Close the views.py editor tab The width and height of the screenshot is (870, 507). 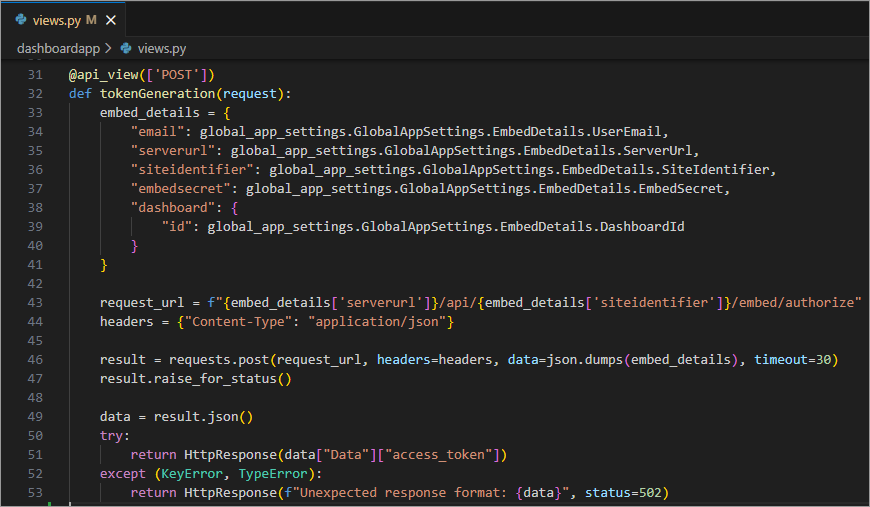(x=110, y=20)
